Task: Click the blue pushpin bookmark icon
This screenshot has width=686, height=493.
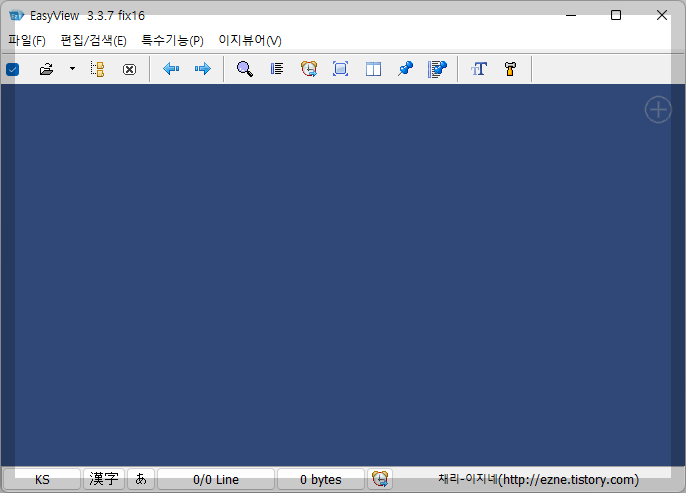Action: click(x=406, y=69)
